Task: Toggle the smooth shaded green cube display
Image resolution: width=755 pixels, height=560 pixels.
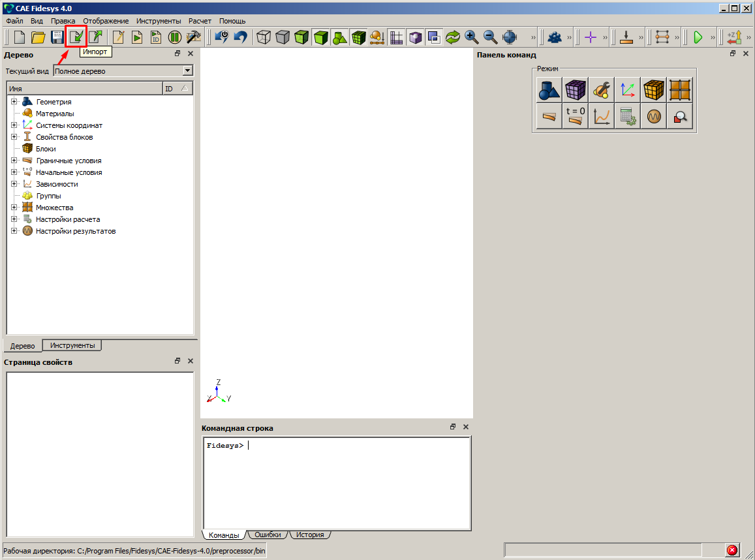Action: coord(320,37)
